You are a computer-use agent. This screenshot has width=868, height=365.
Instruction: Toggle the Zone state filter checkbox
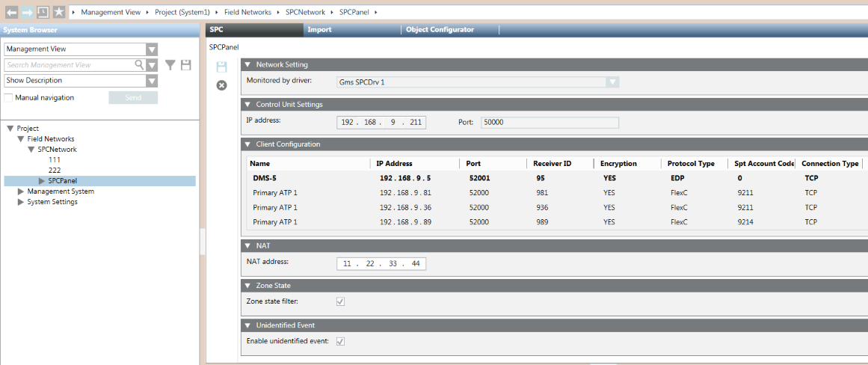(341, 301)
